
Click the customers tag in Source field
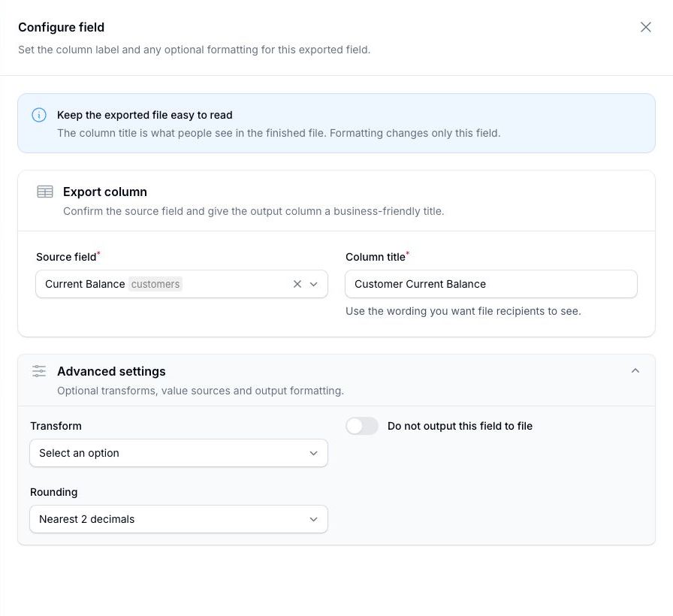coord(155,284)
